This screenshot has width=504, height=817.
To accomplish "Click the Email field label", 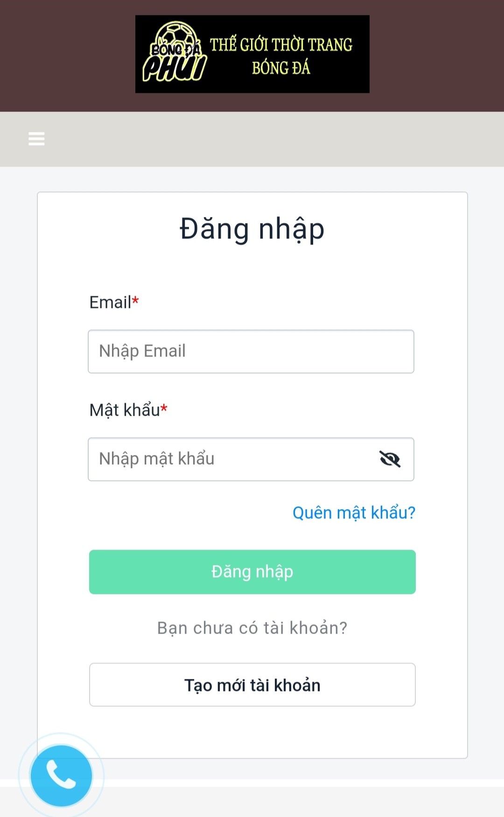I will [110, 302].
